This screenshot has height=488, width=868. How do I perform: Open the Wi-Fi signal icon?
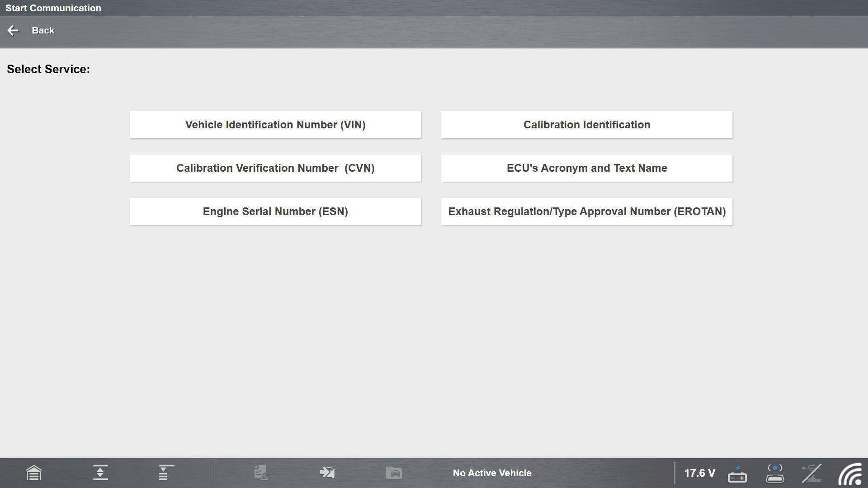click(x=849, y=474)
